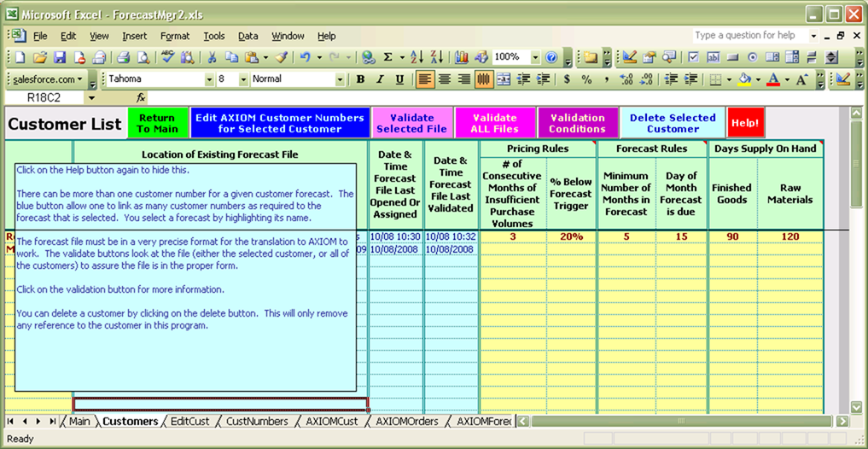
Task: Open the Name Box dropdown arrow
Action: (x=91, y=98)
